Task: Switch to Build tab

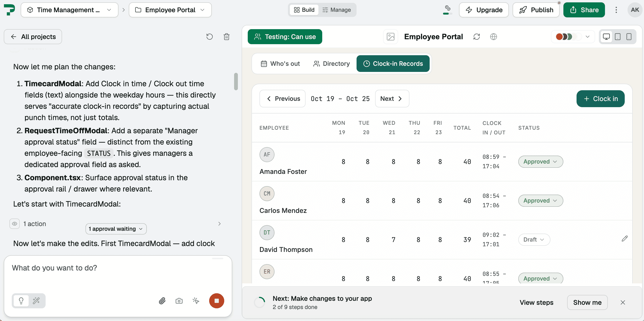Action: (304, 10)
